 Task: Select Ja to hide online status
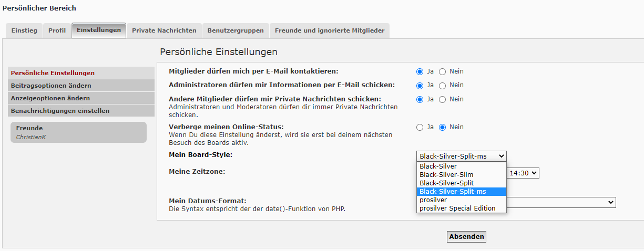tap(420, 127)
